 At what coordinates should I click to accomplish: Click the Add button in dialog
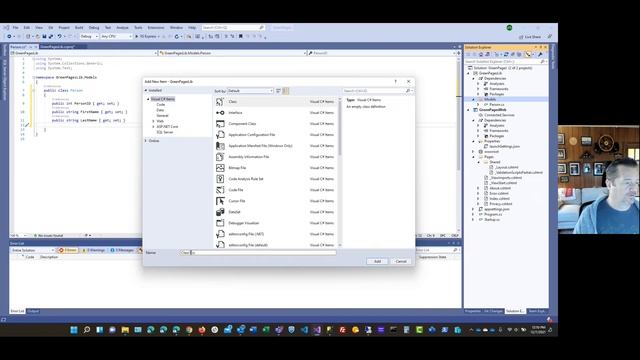tap(377, 261)
